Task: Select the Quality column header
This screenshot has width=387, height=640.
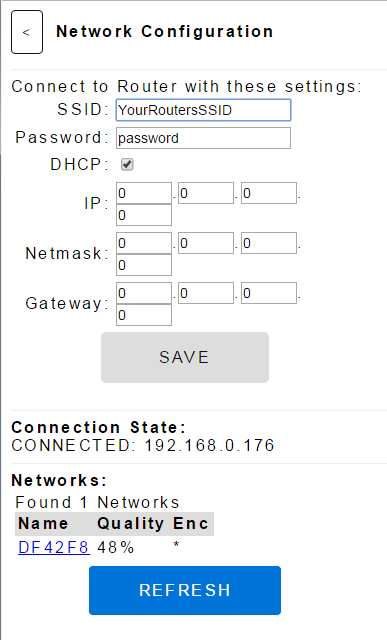Action: coord(130,524)
